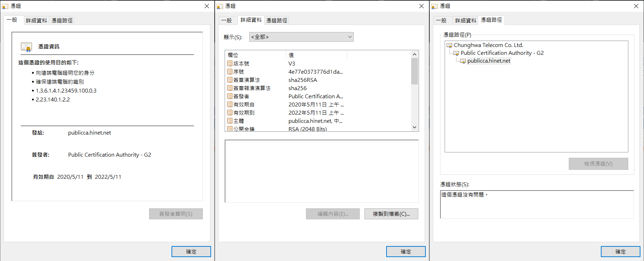Click scroll down arrow of field list
The image size is (644, 261).
(414, 127)
